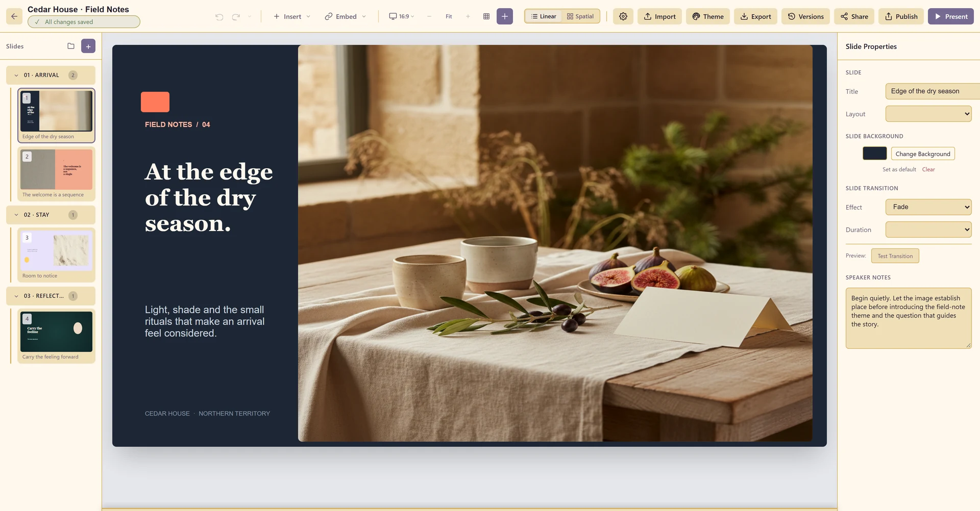980x511 pixels.
Task: Click the Import button
Action: [x=659, y=16]
